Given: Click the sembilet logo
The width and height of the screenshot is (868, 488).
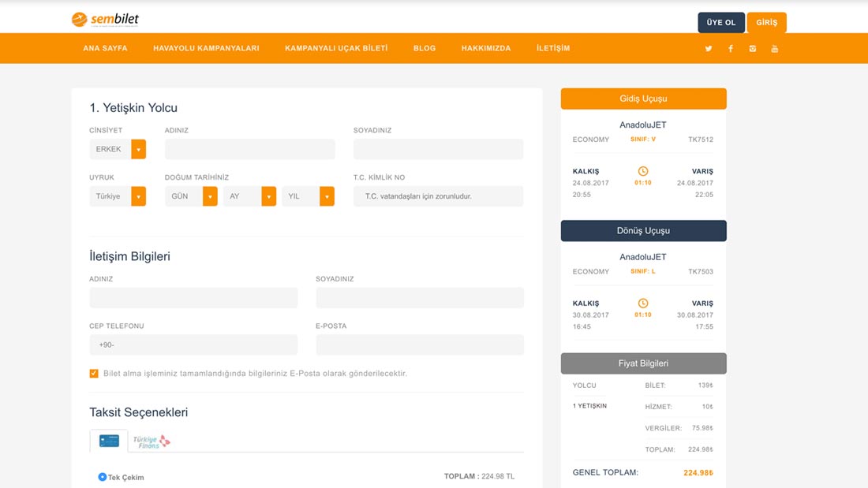Looking at the screenshot, I should pyautogui.click(x=107, y=19).
